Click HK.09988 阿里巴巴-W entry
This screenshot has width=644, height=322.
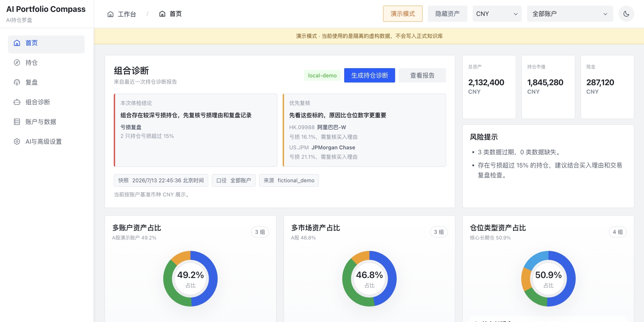pos(317,127)
